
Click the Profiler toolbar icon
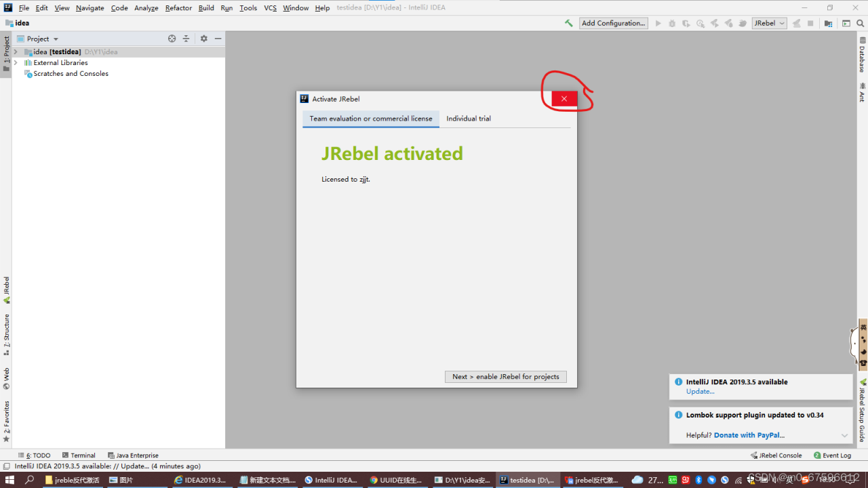tap(701, 23)
